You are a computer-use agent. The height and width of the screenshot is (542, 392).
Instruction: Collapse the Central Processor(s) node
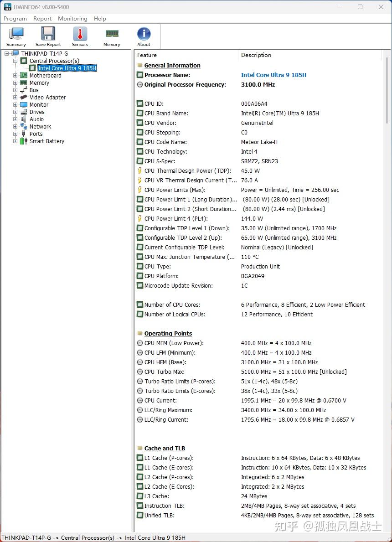coord(15,61)
